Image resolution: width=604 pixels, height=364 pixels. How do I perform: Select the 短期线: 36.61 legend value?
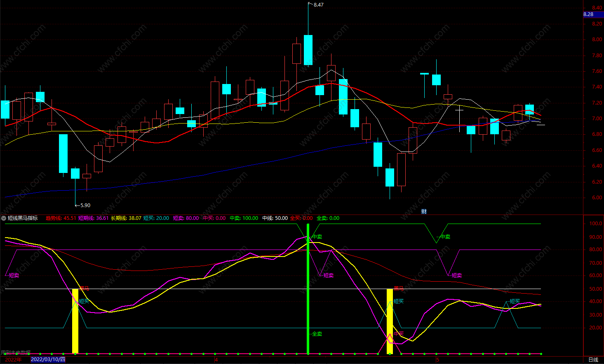pos(93,218)
